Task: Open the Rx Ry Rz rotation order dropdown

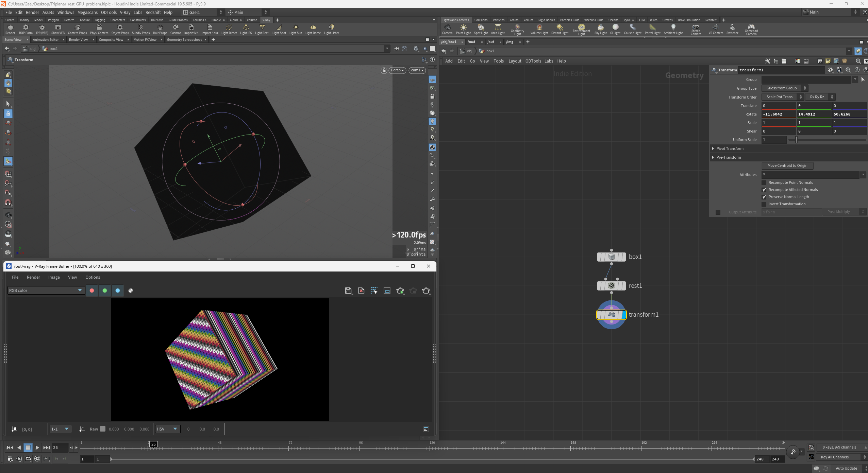Action: point(820,97)
